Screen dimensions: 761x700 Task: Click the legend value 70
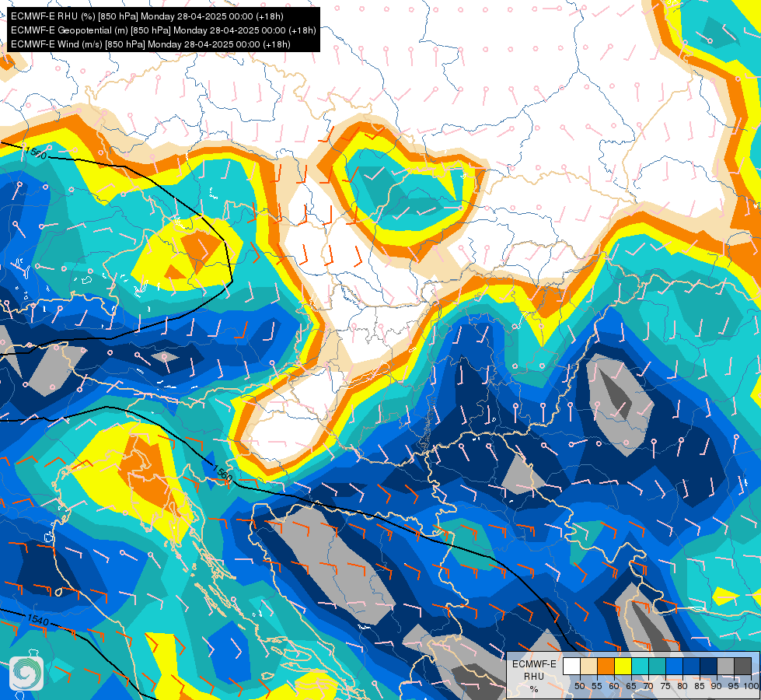648,686
